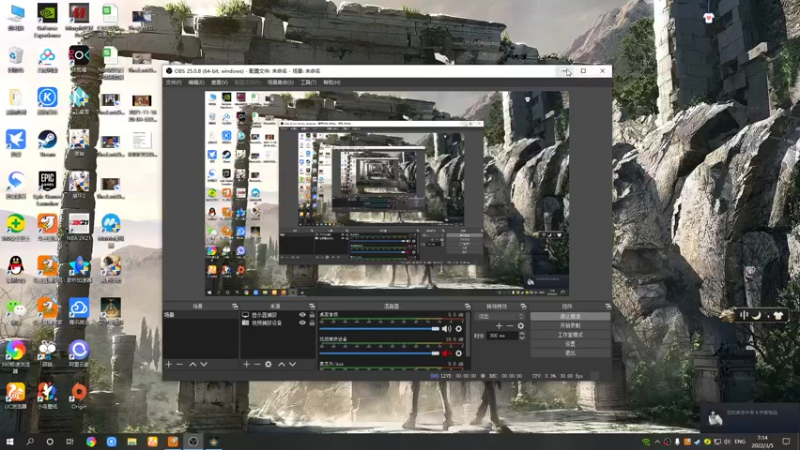Image resolution: width=800 pixels, height=450 pixels.
Task: Open the QQ penguin desktop icon
Action: pos(16,269)
